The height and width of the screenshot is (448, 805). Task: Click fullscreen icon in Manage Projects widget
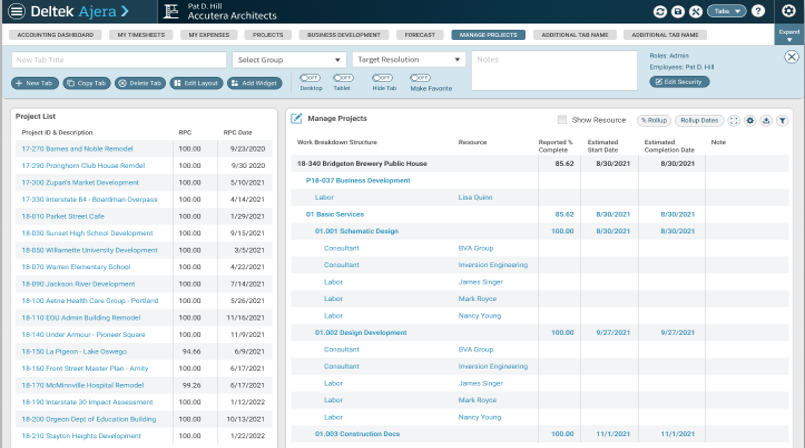[734, 120]
